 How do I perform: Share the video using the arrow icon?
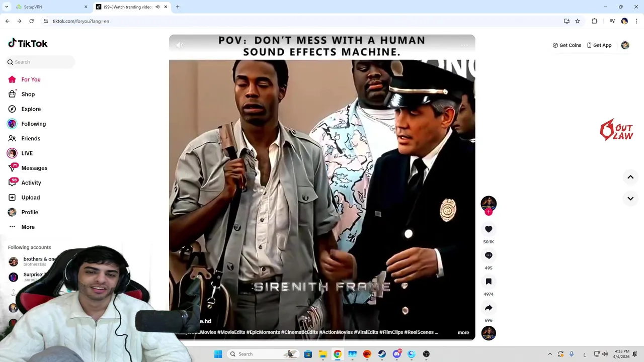click(x=489, y=308)
